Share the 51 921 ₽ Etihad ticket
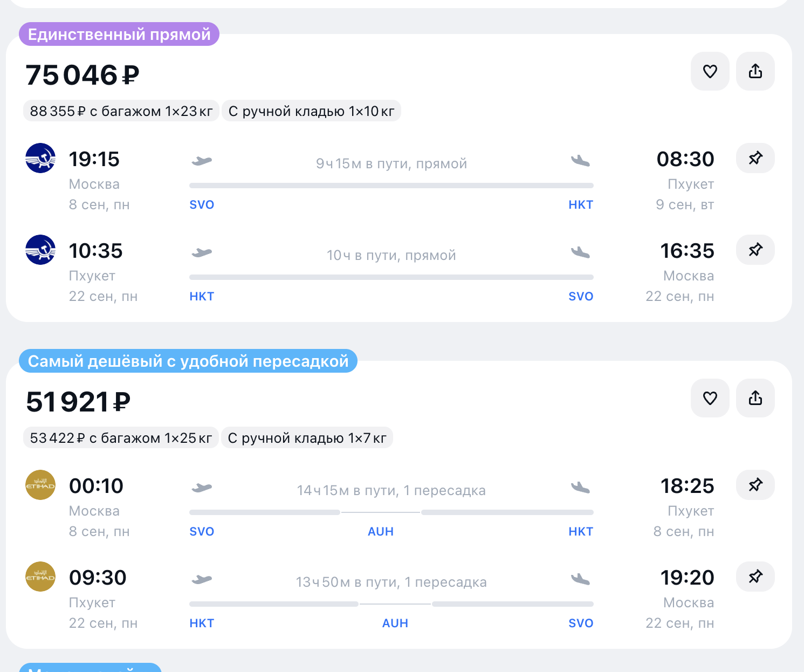804x672 pixels. point(755,398)
